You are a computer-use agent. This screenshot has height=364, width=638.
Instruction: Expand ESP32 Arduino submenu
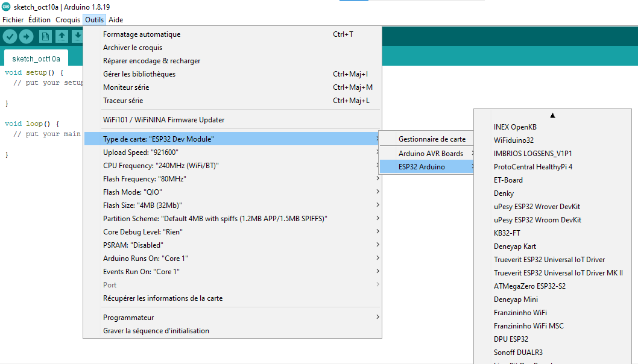pos(426,167)
